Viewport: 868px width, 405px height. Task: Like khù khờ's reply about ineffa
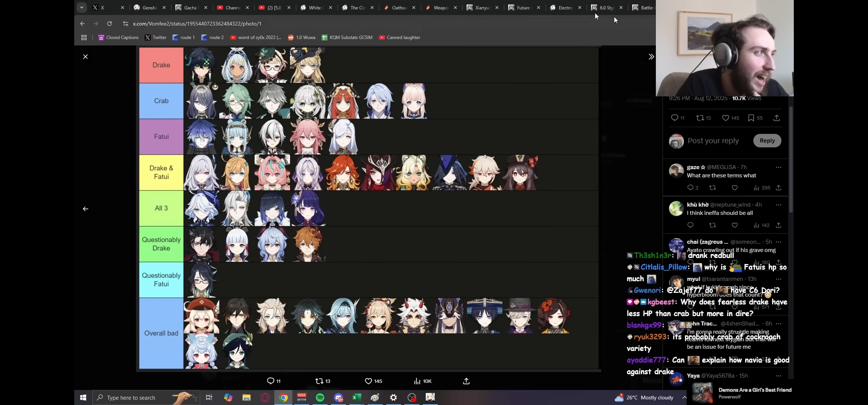pyautogui.click(x=735, y=225)
